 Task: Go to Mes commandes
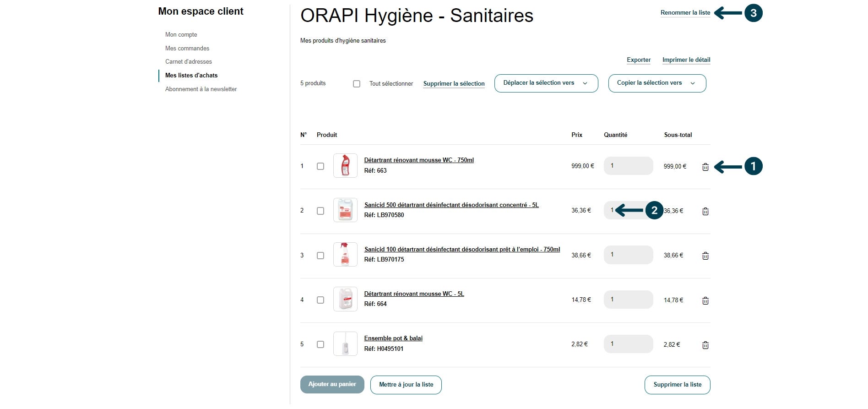187,49
